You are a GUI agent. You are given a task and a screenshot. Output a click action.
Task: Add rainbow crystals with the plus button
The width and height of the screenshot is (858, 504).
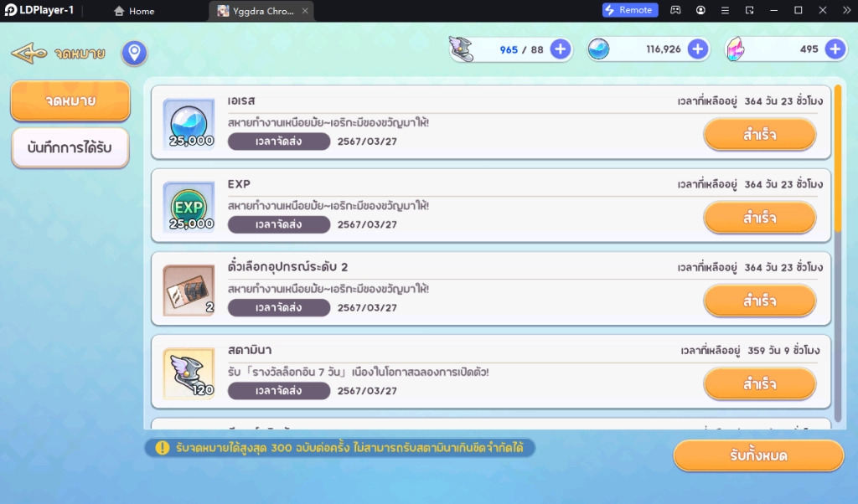tap(835, 49)
